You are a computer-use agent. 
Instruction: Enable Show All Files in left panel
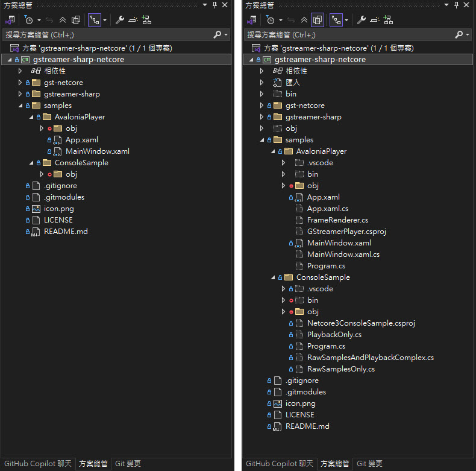point(75,20)
